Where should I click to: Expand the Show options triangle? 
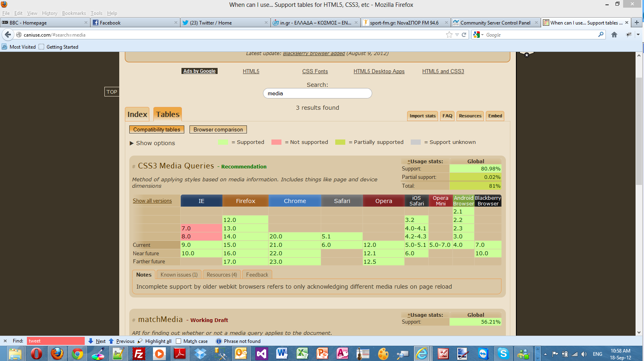coord(132,143)
